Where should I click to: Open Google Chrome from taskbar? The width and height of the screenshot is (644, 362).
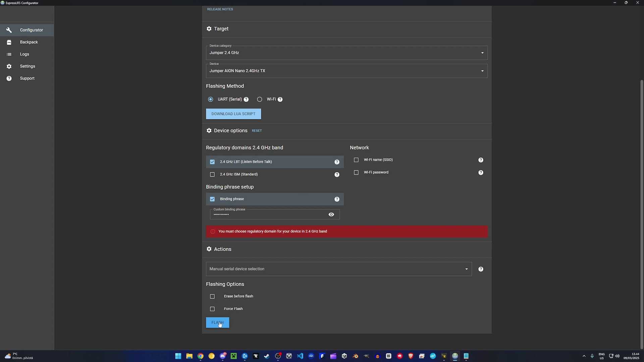tap(200, 356)
